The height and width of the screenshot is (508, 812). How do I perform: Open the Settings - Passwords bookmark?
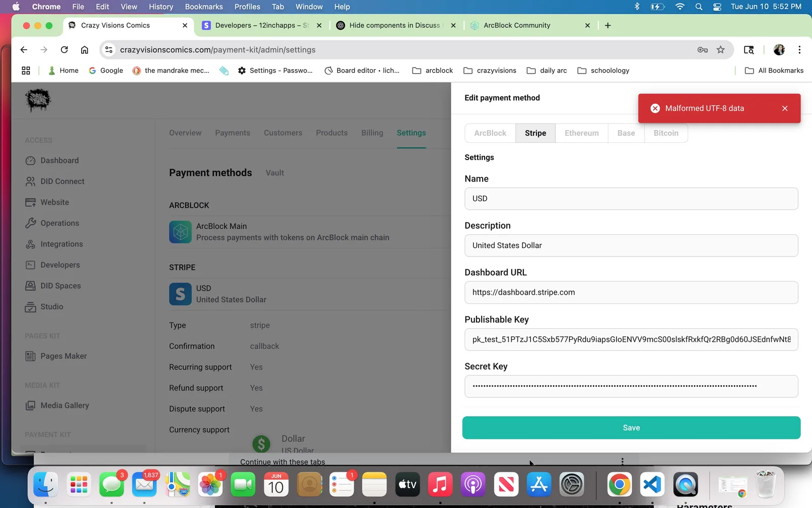pyautogui.click(x=275, y=71)
